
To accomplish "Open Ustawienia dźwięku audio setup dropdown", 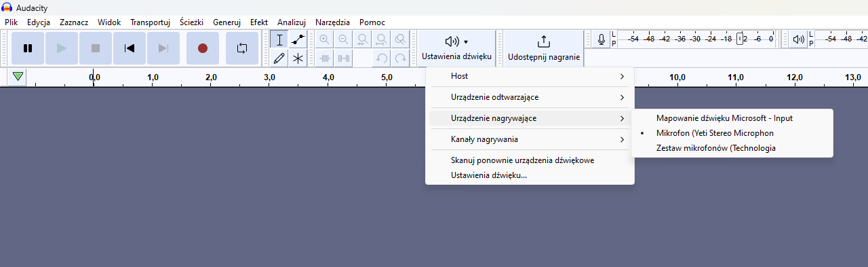I will [x=456, y=48].
